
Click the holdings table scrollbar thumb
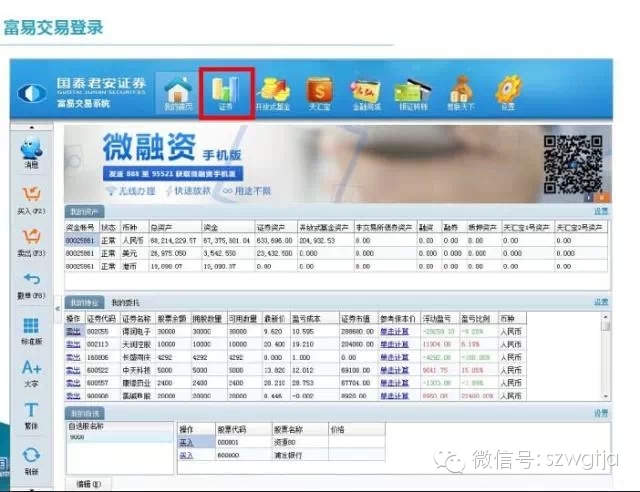[x=606, y=326]
